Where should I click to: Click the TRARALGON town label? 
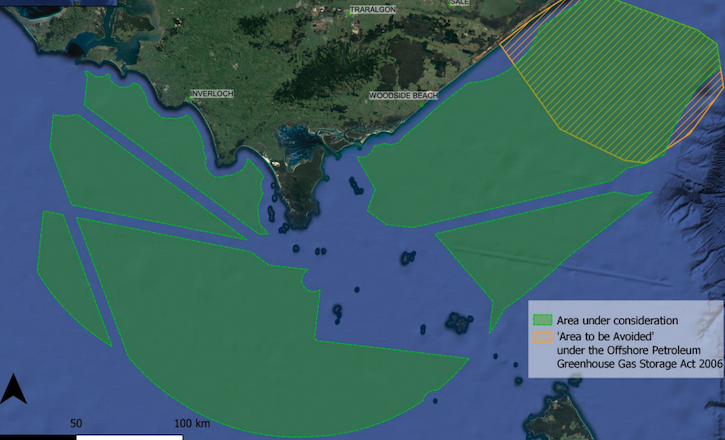pyautogui.click(x=373, y=10)
